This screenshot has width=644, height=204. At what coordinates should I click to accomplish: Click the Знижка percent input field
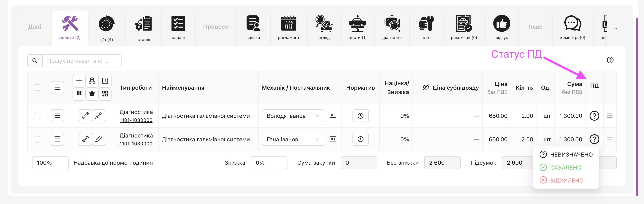269,163
